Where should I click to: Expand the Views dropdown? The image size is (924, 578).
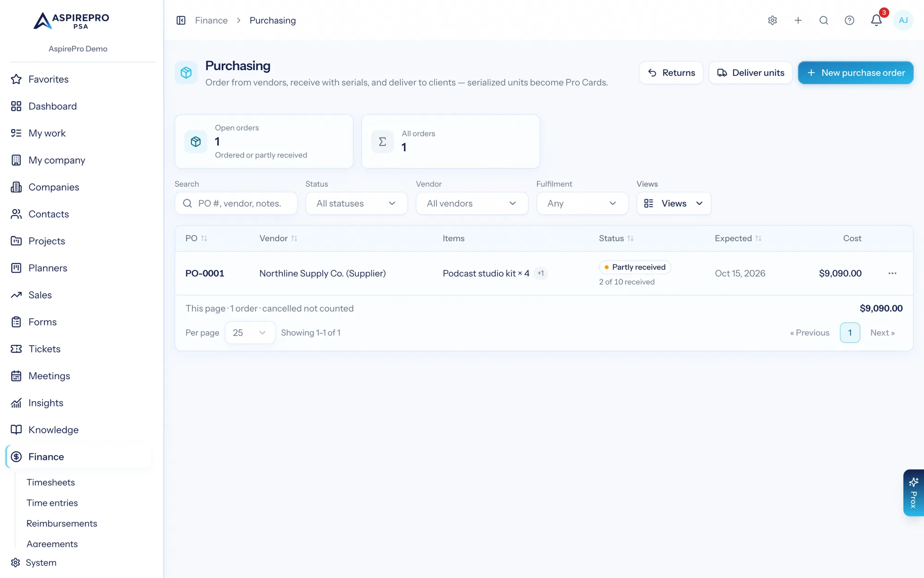tap(674, 203)
